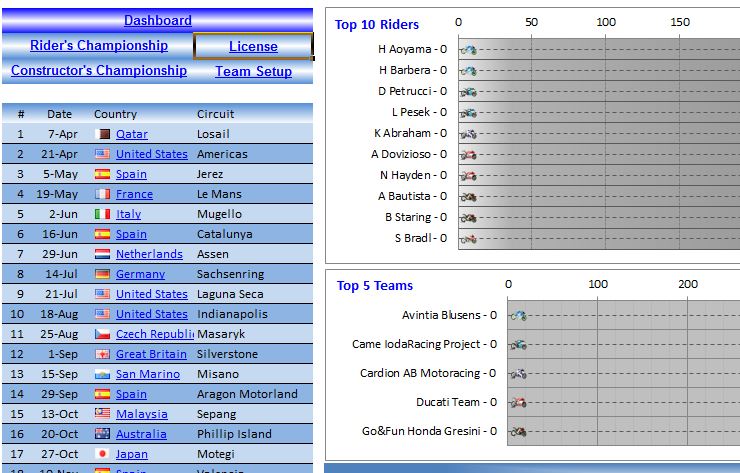Open the Dashboard link
Screen dimensions: 740x473
pyautogui.click(x=158, y=20)
